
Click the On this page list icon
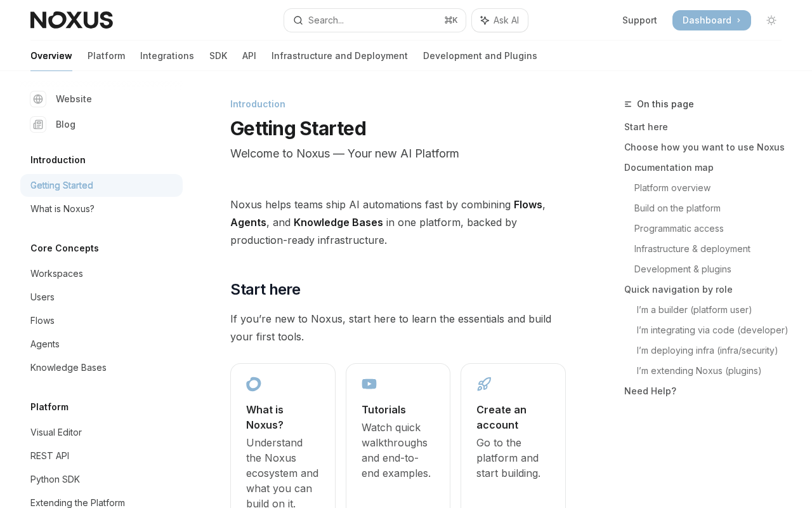(x=628, y=104)
